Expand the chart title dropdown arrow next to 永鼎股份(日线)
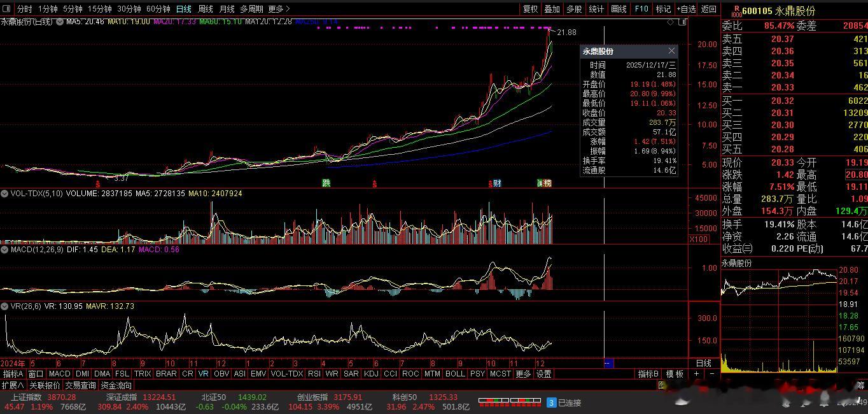868x414 pixels. point(60,22)
